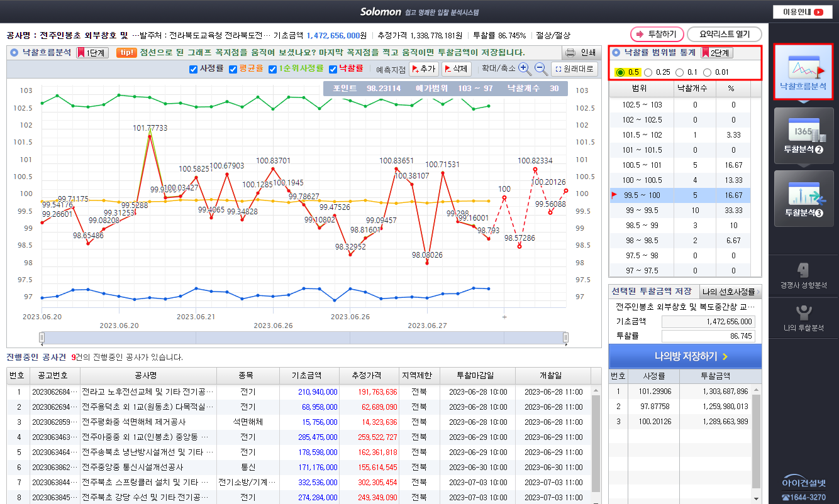This screenshot has width=839, height=504.
Task: Click the 1단계 bookmark badge
Action: [x=92, y=53]
